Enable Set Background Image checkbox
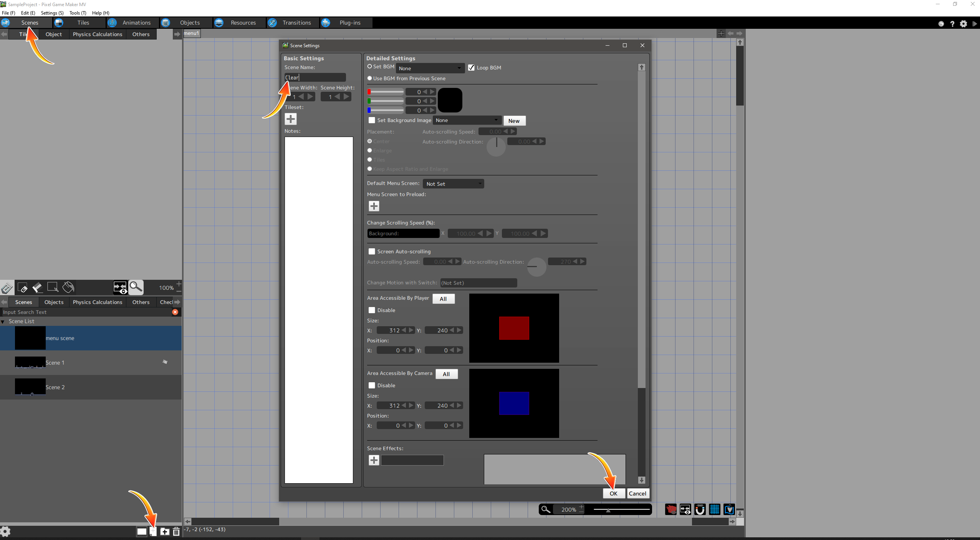Viewport: 980px width, 540px height. point(372,120)
